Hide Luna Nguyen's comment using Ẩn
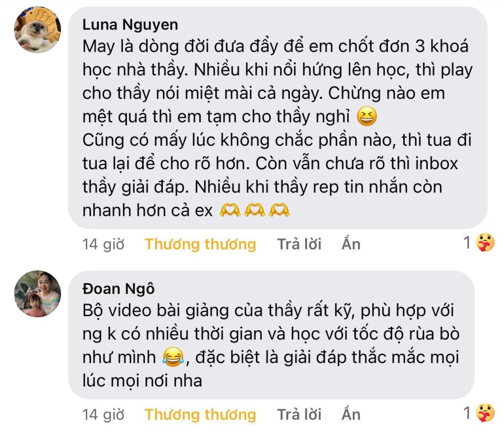504x433 pixels. (351, 244)
